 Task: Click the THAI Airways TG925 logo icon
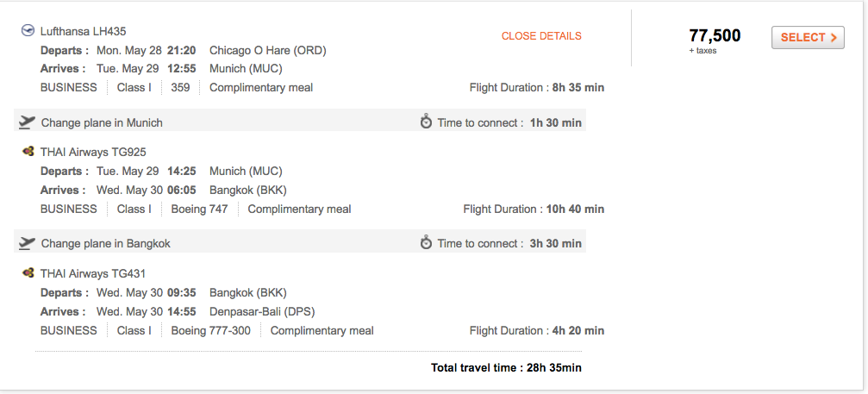pyautogui.click(x=28, y=152)
